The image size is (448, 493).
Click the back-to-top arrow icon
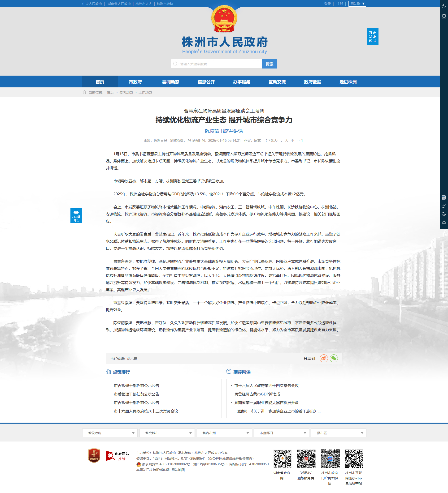pos(444,222)
